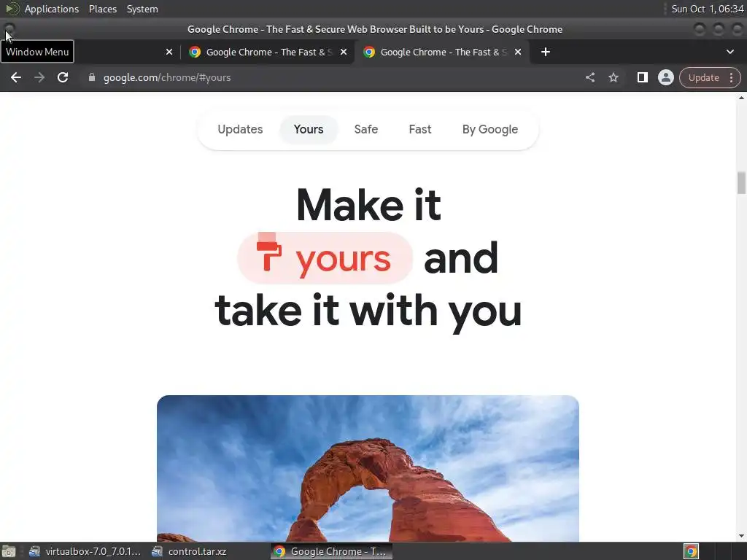Expand the tab search chevron

(729, 52)
